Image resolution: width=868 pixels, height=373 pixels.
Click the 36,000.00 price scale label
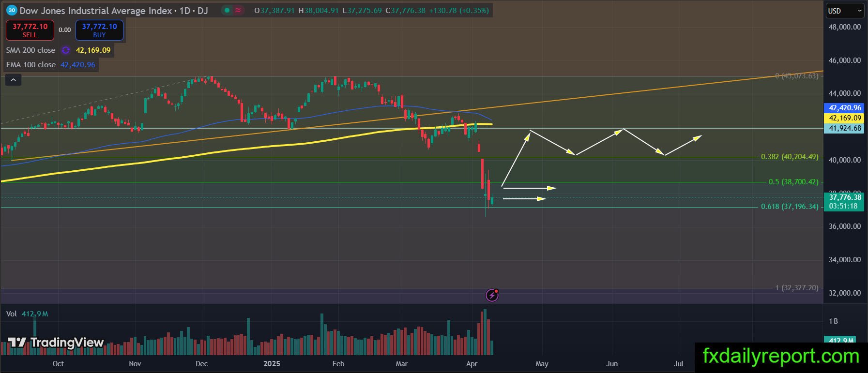(x=845, y=226)
